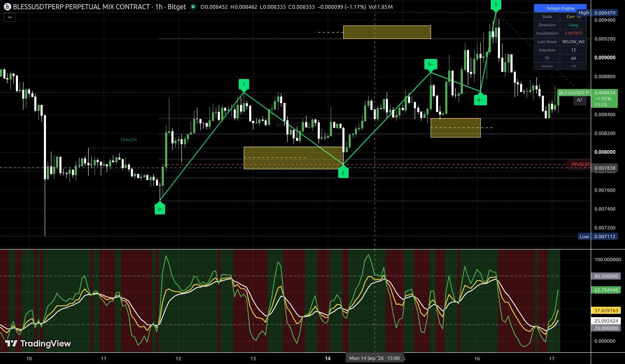Select the wave 0 marker on the chart

coord(160,209)
